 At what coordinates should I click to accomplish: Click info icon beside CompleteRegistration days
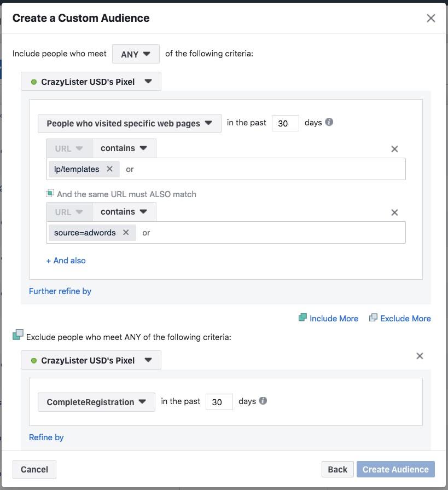[x=263, y=401]
